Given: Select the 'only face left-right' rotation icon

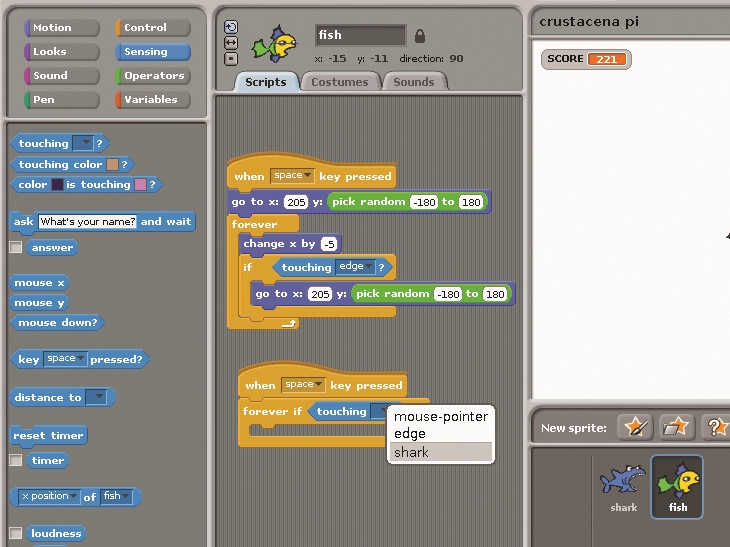Looking at the screenshot, I should click(231, 43).
